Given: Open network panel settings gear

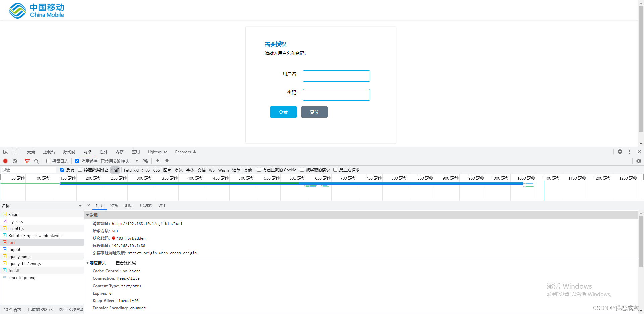Looking at the screenshot, I should click(x=639, y=161).
